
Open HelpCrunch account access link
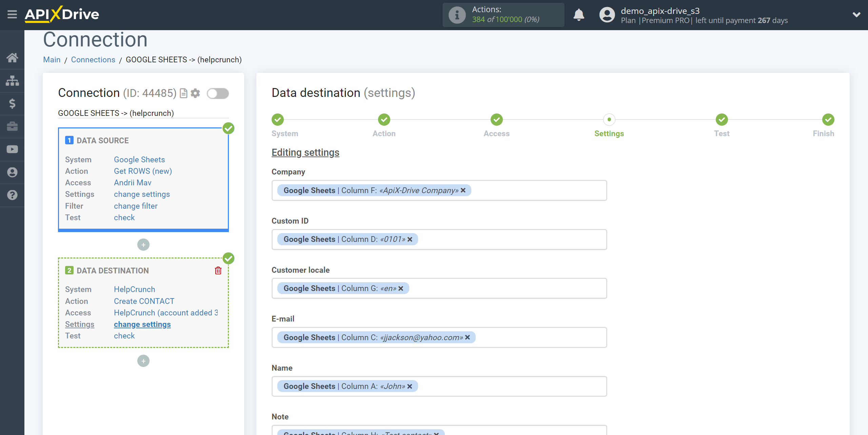click(166, 313)
